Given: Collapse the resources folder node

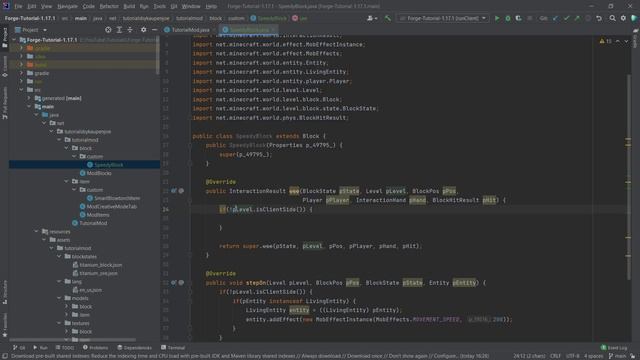Looking at the screenshot, I should [37, 231].
